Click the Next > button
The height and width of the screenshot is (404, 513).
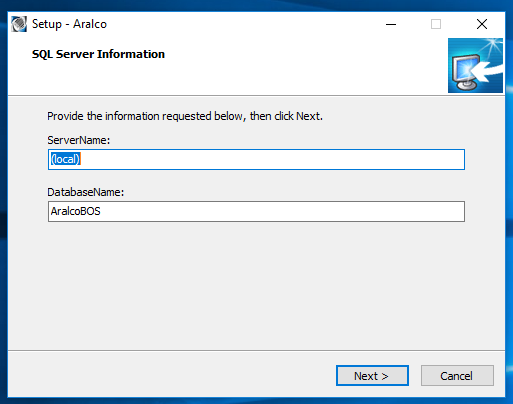tap(372, 376)
